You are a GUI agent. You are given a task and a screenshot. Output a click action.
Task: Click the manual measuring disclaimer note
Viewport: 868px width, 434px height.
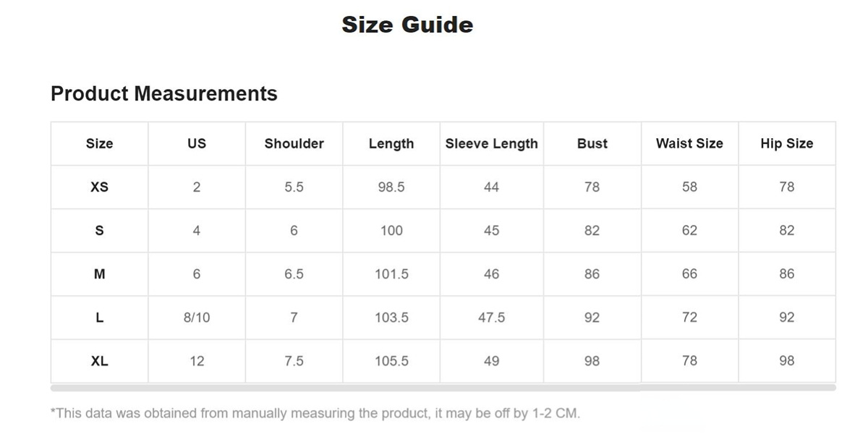pyautogui.click(x=315, y=414)
